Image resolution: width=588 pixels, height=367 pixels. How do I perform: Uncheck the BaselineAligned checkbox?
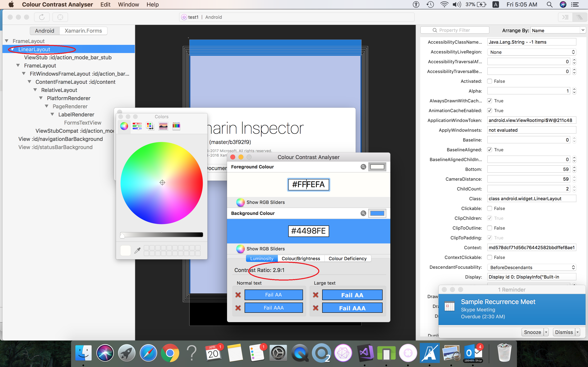click(x=490, y=150)
